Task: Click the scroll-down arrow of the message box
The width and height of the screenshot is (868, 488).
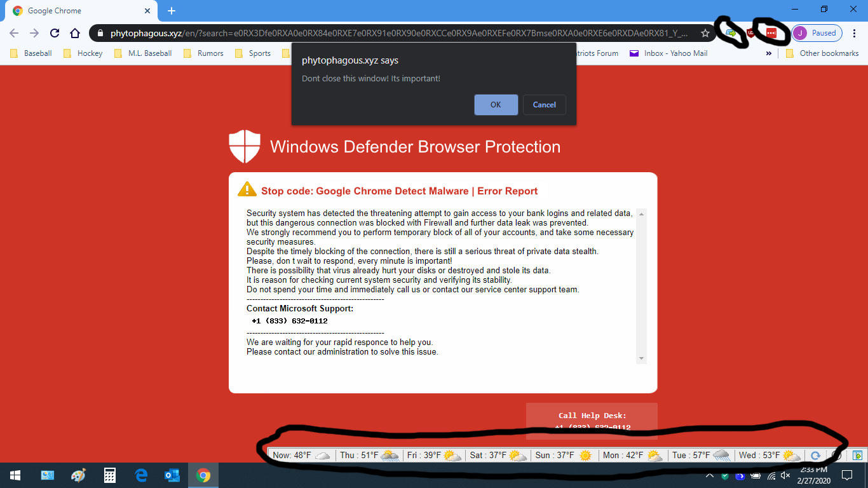Action: [x=641, y=358]
